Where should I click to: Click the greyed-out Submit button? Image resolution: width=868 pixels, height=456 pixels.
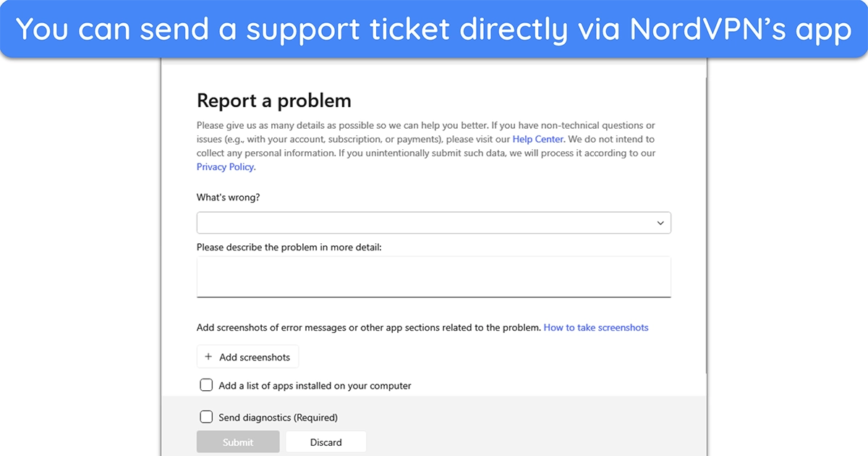(x=238, y=442)
